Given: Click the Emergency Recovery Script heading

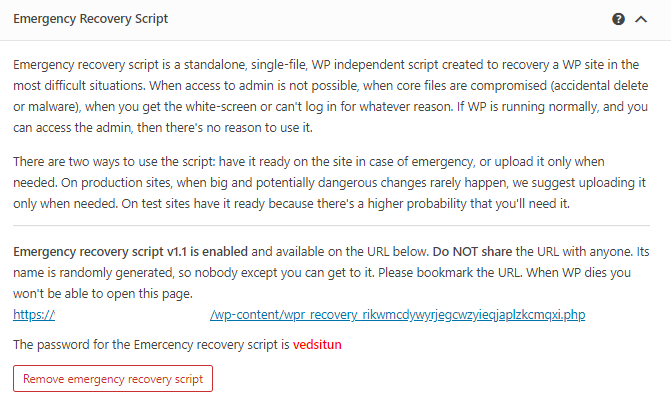Looking at the screenshot, I should (91, 19).
